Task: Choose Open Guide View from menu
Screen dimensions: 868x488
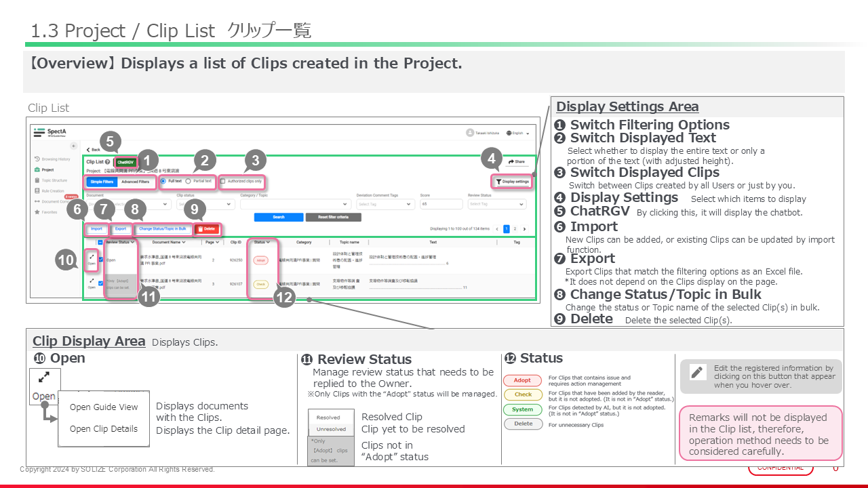Action: pos(104,407)
